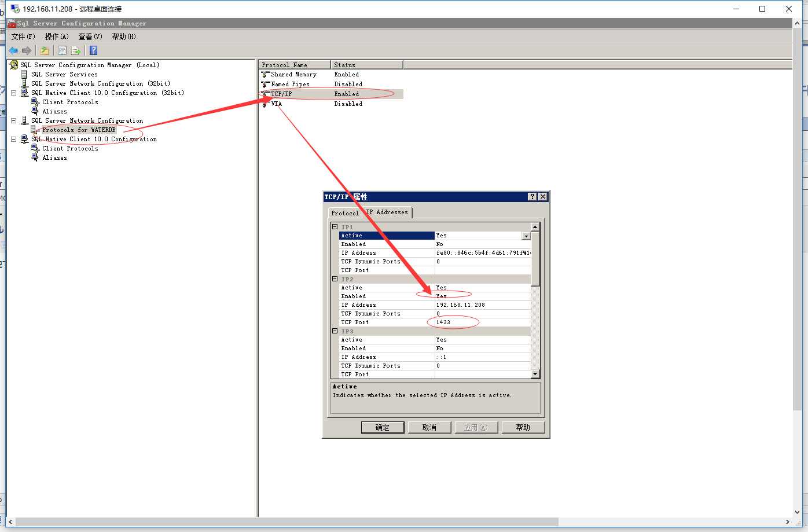Click the IP1 address starting with fe80

[483, 252]
